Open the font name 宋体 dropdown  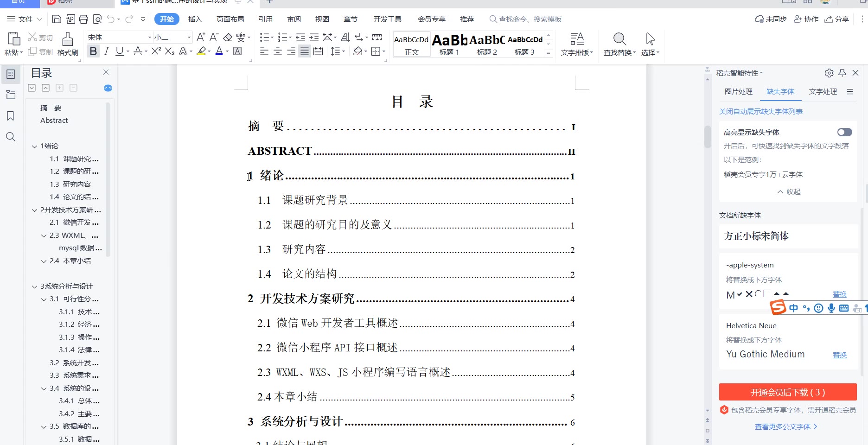[149, 37]
